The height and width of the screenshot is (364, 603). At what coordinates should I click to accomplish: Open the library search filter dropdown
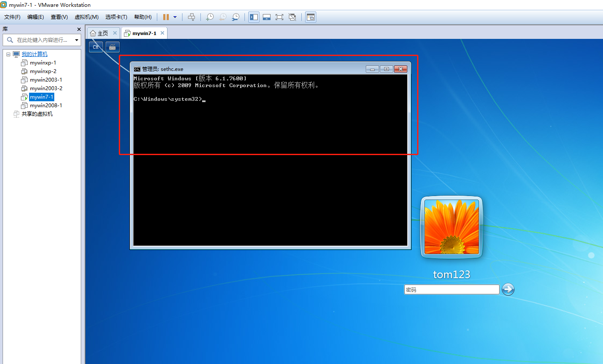point(76,40)
